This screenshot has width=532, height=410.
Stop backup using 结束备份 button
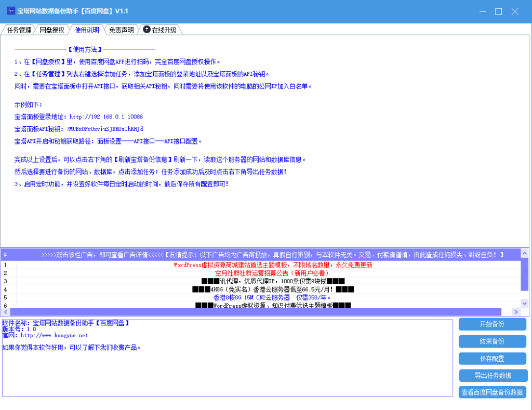coord(493,341)
